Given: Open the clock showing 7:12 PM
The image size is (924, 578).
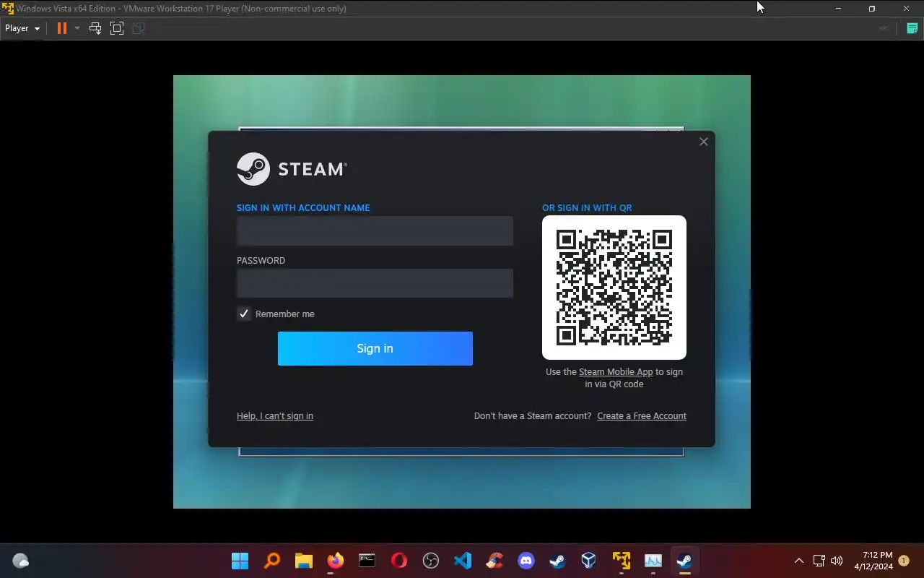Looking at the screenshot, I should click(873, 561).
